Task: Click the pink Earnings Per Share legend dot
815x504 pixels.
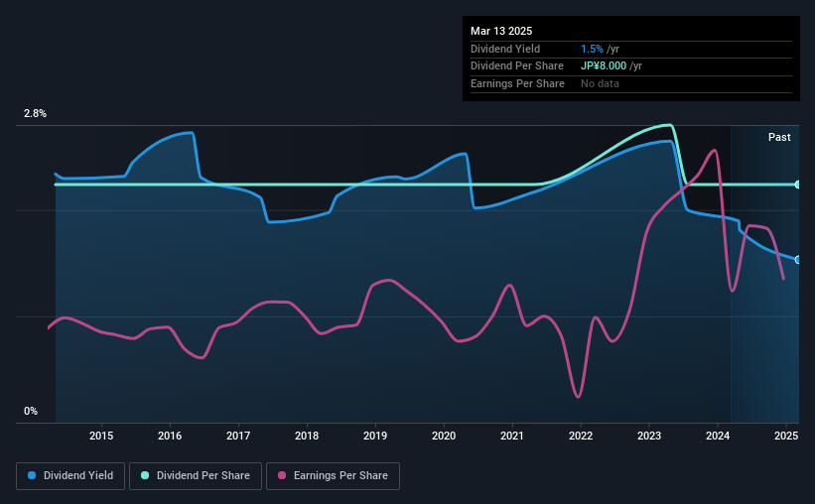Action: pyautogui.click(x=282, y=475)
